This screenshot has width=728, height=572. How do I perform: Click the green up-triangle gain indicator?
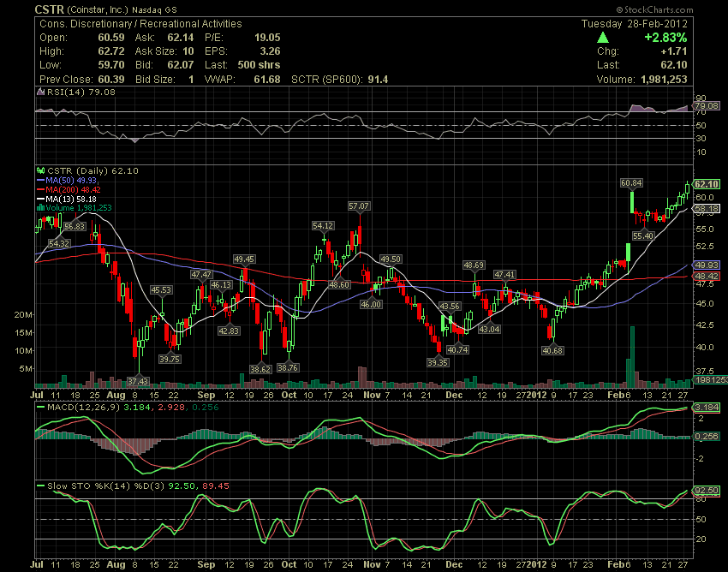pyautogui.click(x=603, y=38)
